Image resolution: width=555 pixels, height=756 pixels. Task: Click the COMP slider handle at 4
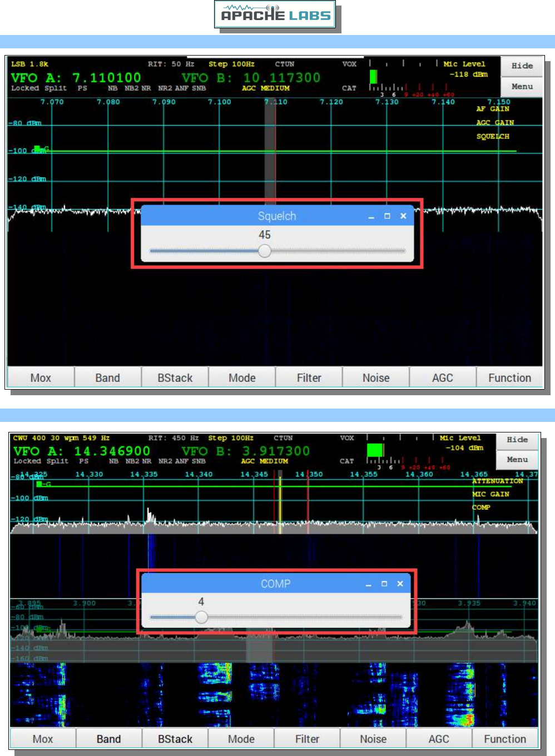point(201,617)
